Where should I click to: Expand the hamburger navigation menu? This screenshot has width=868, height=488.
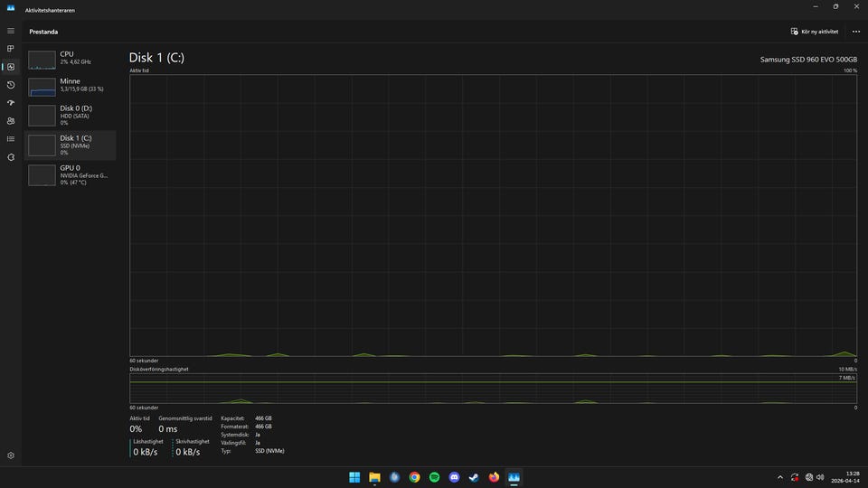coord(11,31)
